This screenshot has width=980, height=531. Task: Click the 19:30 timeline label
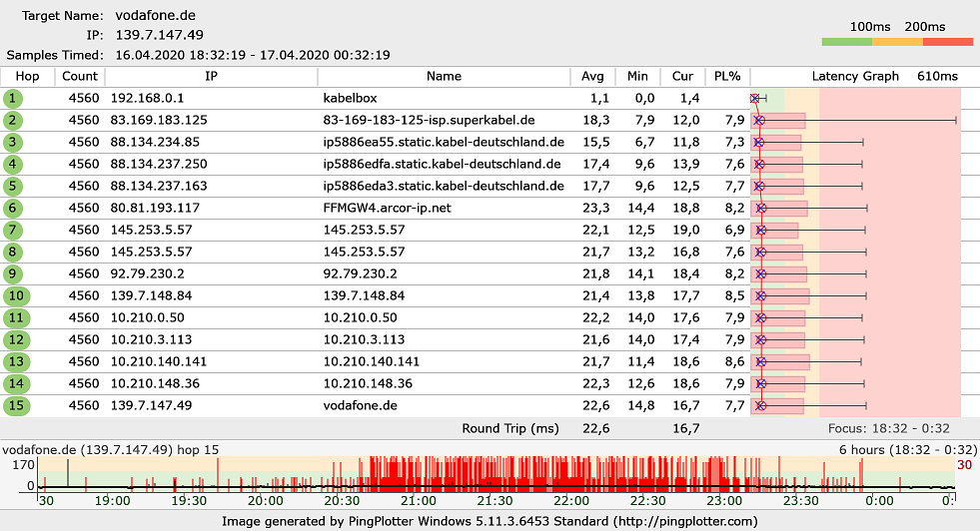[189, 500]
